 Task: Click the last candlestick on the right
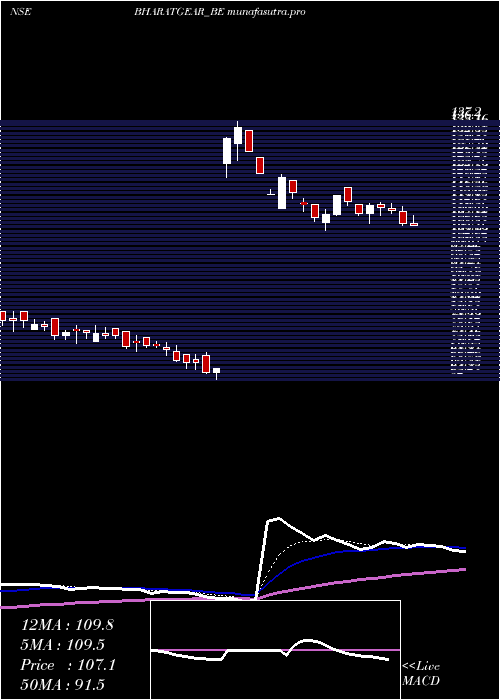pyautogui.click(x=414, y=224)
